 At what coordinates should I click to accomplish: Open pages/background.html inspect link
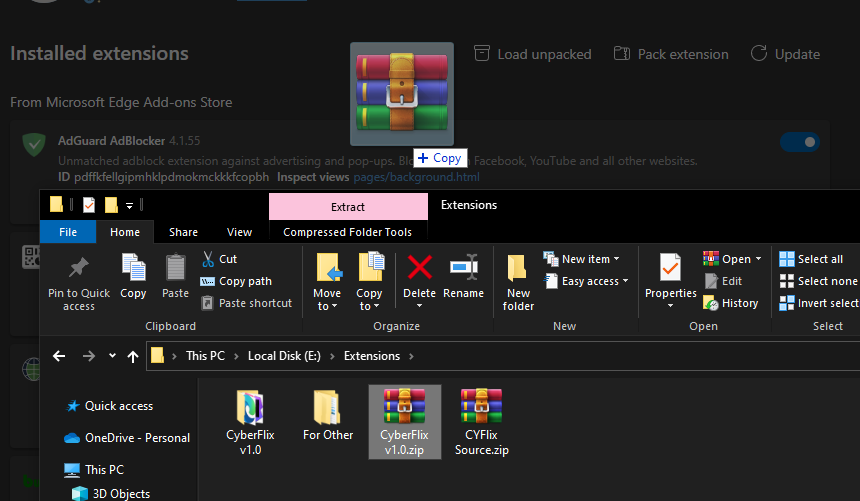point(416,177)
